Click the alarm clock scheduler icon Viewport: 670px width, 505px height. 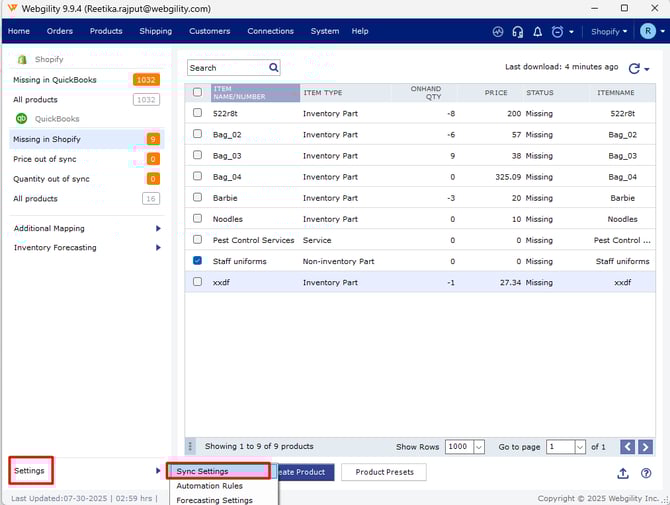click(558, 32)
